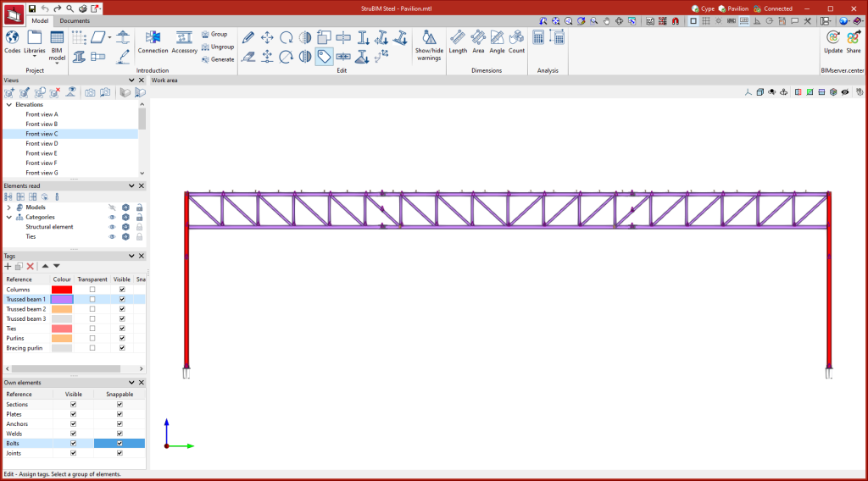Hide Structural element category with eye icon
This screenshot has height=481, width=868.
(x=112, y=227)
